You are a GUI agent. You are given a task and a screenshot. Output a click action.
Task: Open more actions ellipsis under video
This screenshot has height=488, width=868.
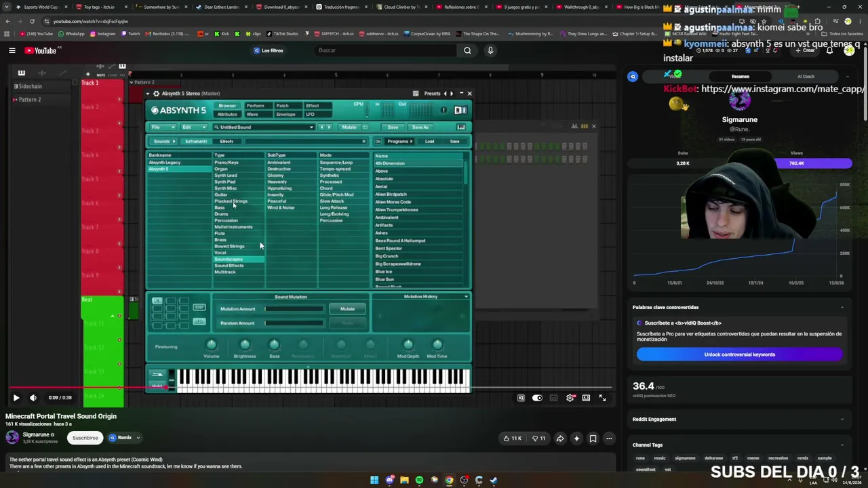click(x=609, y=438)
